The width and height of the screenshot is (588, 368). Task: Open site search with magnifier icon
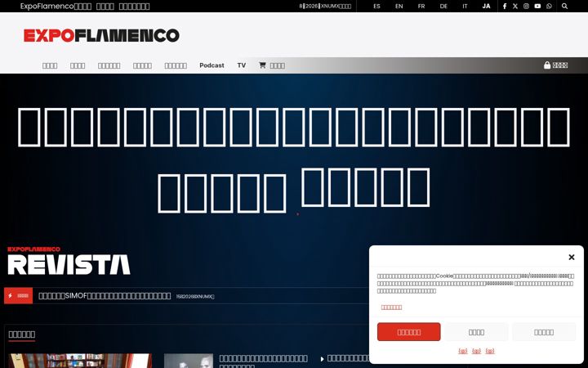pyautogui.click(x=564, y=6)
